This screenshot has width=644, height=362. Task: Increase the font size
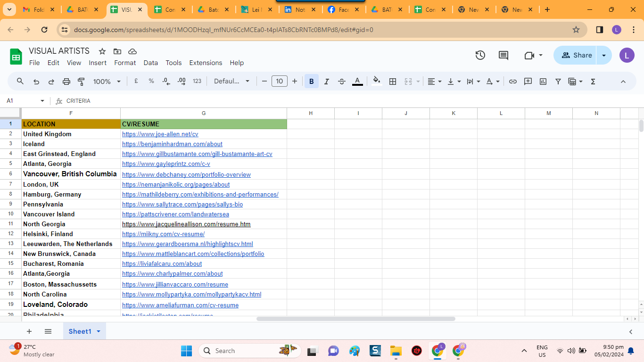coord(295,81)
